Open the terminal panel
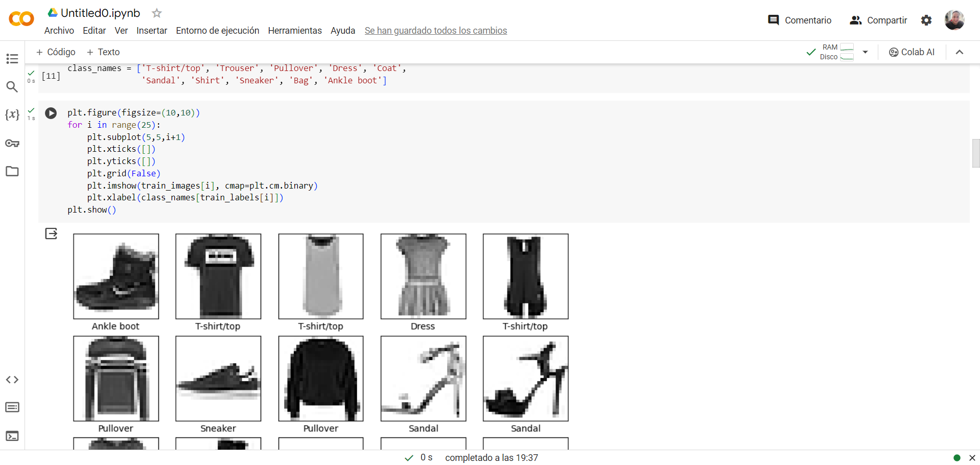 12,436
